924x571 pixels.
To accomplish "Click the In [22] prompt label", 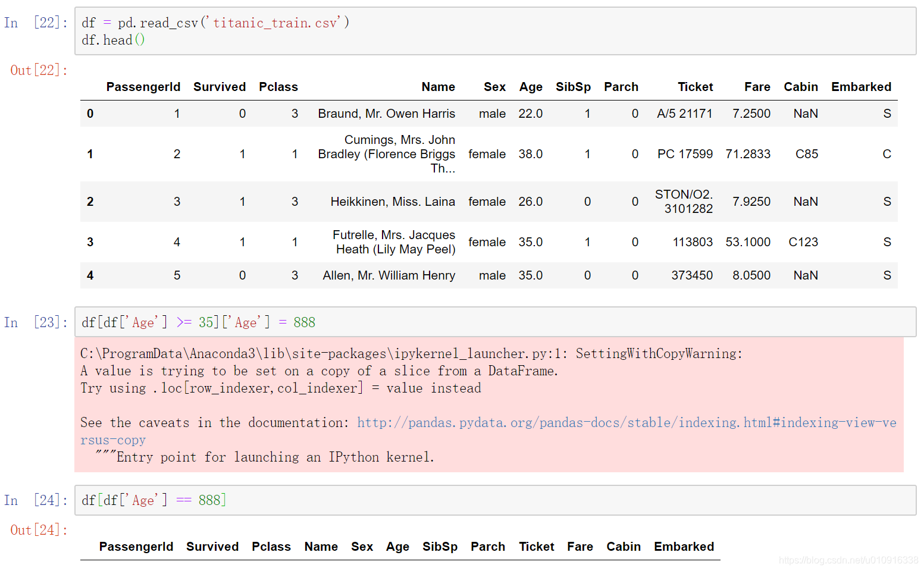I will [36, 23].
